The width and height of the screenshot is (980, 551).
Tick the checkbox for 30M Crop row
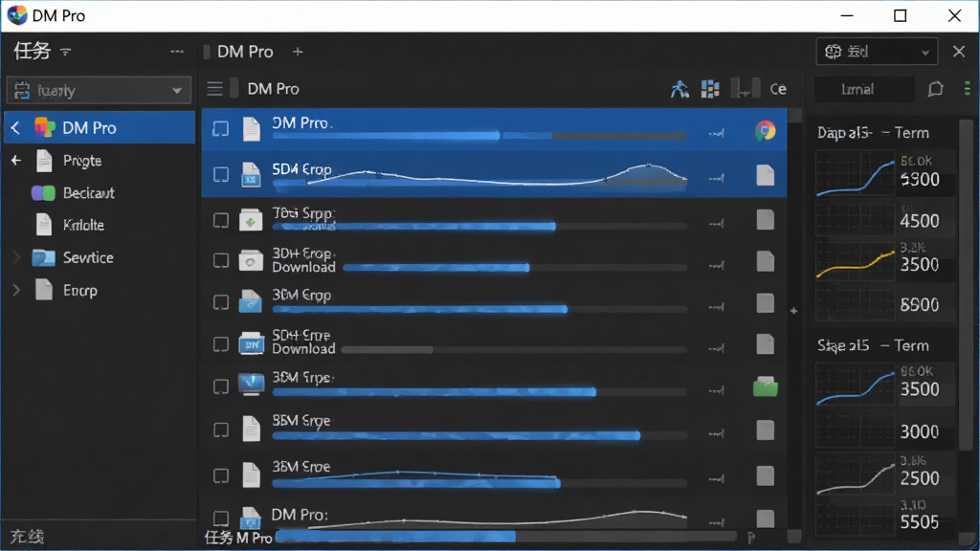(x=221, y=302)
